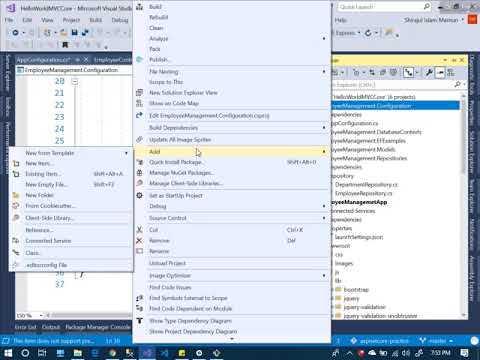Click the Manage Client-Side Libraries icon
480x360 pixels.
pyautogui.click(x=140, y=183)
